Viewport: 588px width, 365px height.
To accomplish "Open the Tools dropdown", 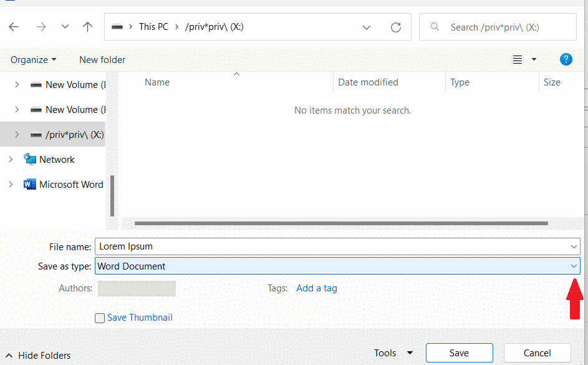I will (x=393, y=353).
